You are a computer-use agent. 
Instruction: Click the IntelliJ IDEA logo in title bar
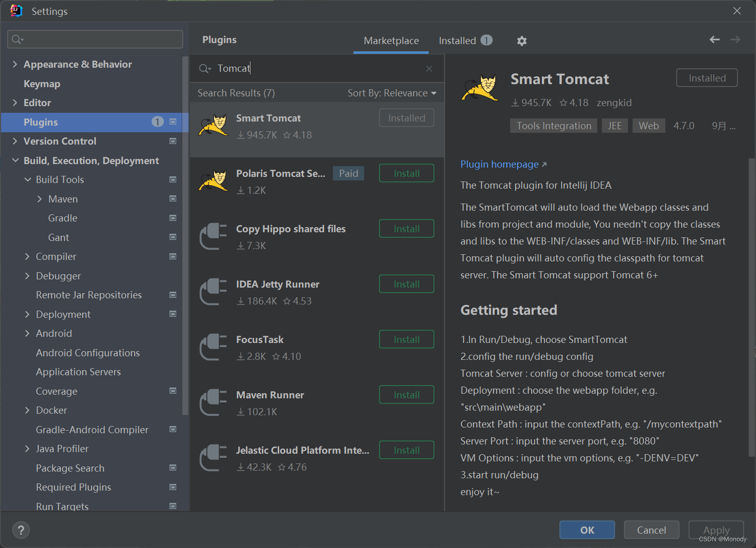[16, 11]
